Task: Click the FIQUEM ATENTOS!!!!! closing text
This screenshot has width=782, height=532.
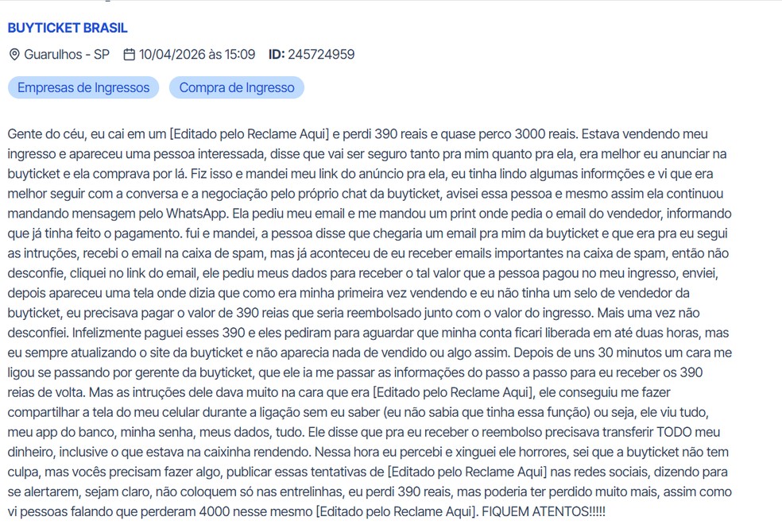Action: [544, 511]
